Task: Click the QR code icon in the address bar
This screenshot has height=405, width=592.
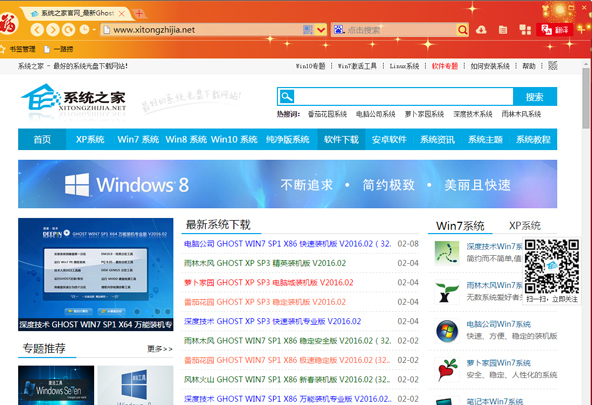Action: tap(308, 29)
